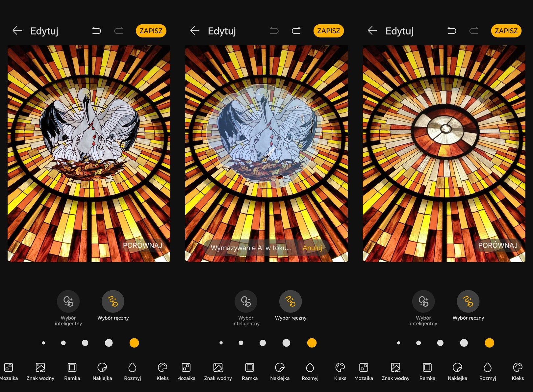Cancel AI erasing with Anuluj
The image size is (533, 392).
pyautogui.click(x=312, y=248)
